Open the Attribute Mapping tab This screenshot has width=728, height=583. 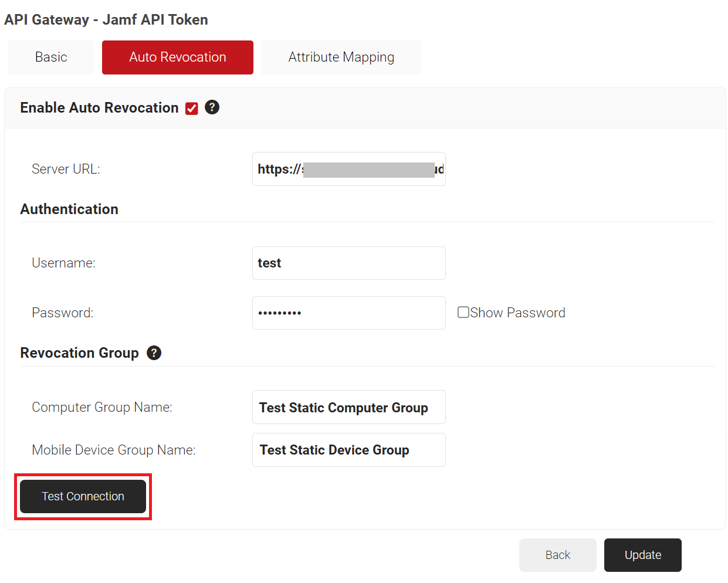pos(341,57)
